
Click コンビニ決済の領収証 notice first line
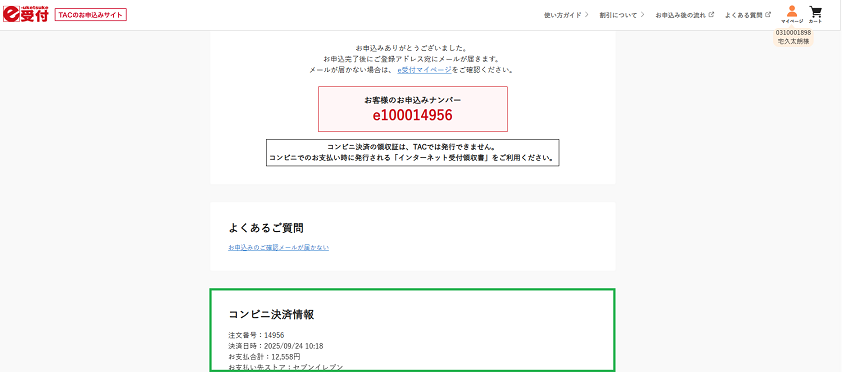coord(412,147)
